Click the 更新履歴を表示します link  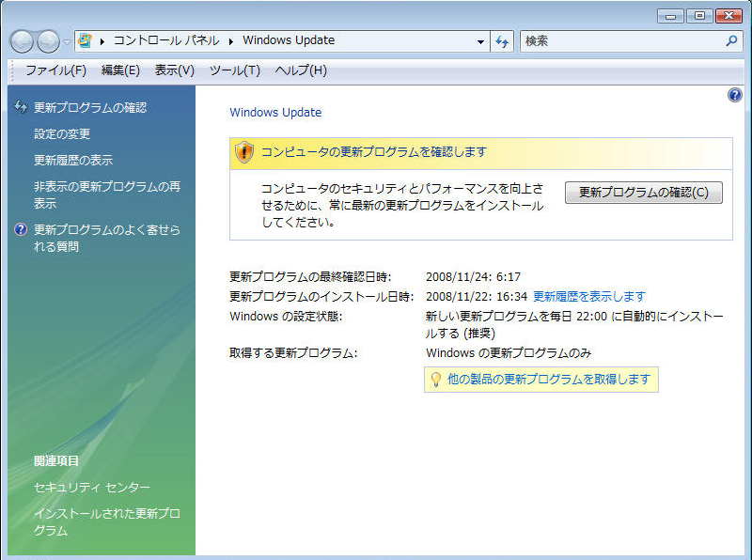(589, 296)
